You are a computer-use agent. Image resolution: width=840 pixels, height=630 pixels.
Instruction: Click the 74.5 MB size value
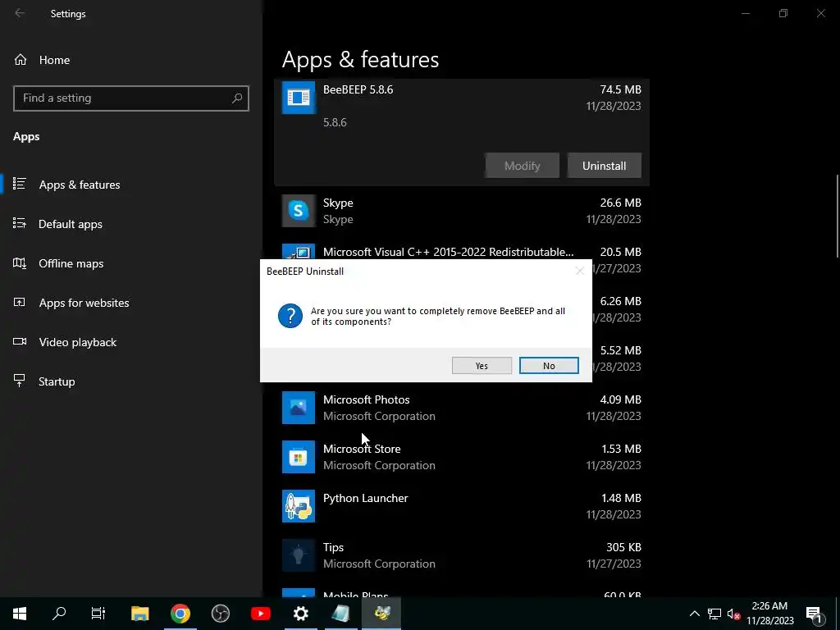(x=620, y=89)
